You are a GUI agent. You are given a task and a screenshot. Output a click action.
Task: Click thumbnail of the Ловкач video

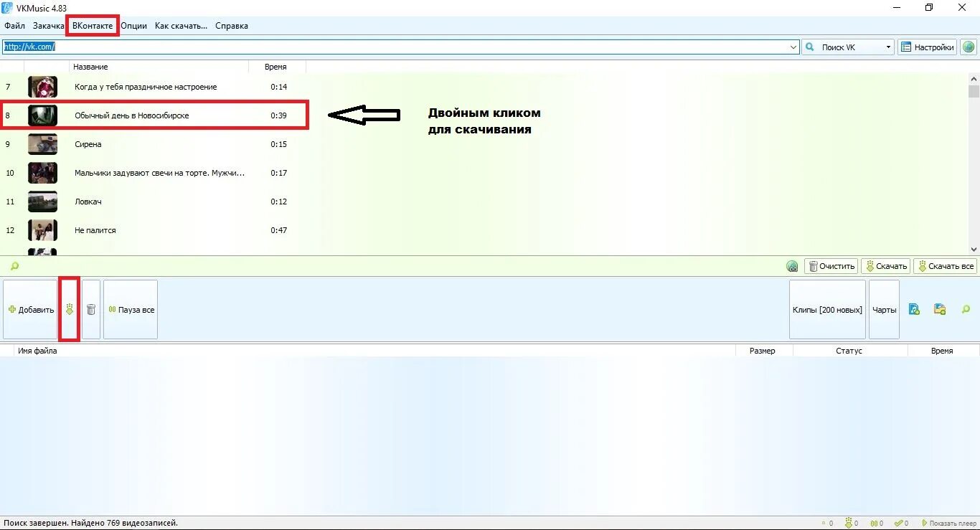[42, 202]
